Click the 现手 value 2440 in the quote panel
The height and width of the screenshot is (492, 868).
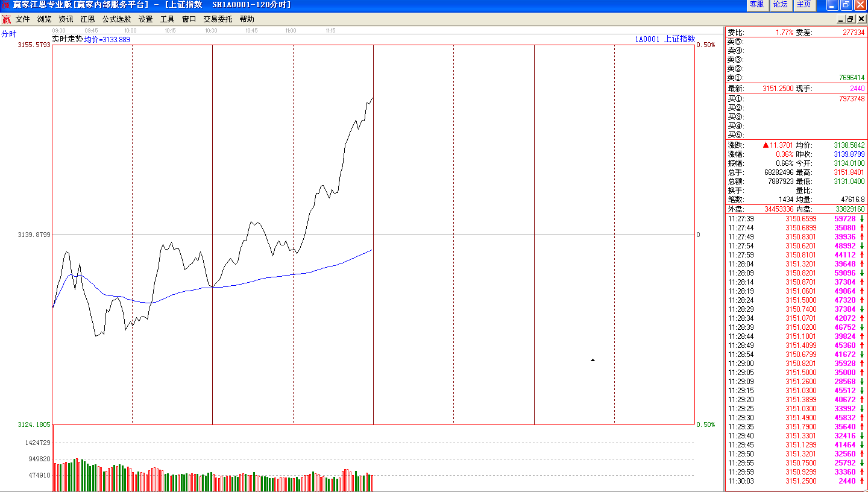(x=857, y=89)
